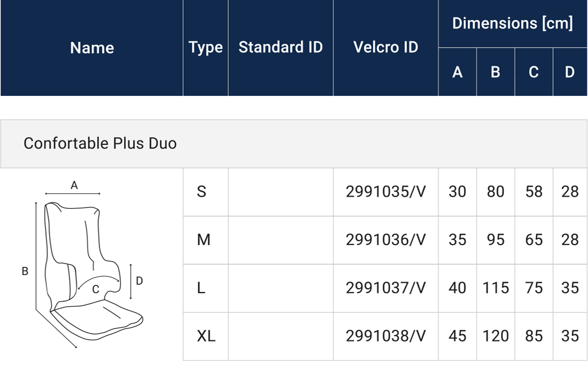Open Velcro ID 2991037/V
Screen dimensions: 588x366
tap(386, 288)
